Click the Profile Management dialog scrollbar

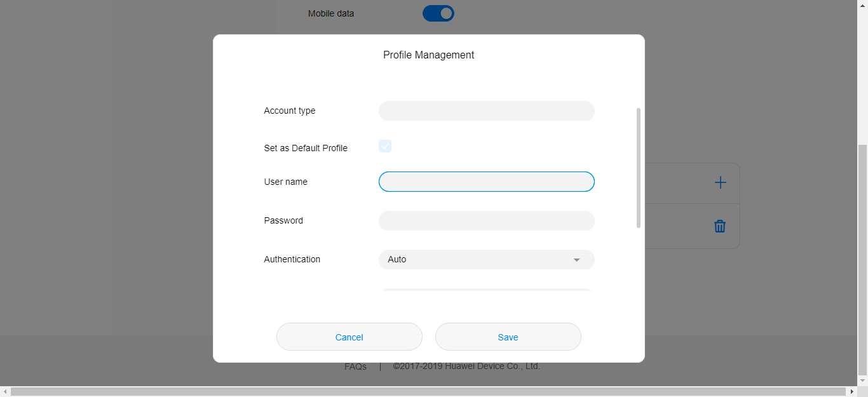pos(638,168)
